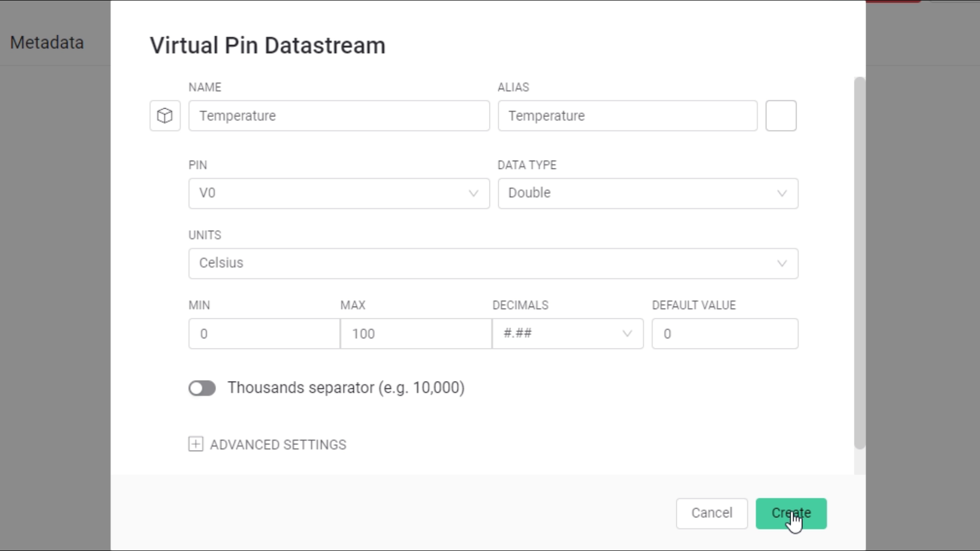Click into the Alias input field
The width and height of the screenshot is (980, 551).
tap(627, 116)
